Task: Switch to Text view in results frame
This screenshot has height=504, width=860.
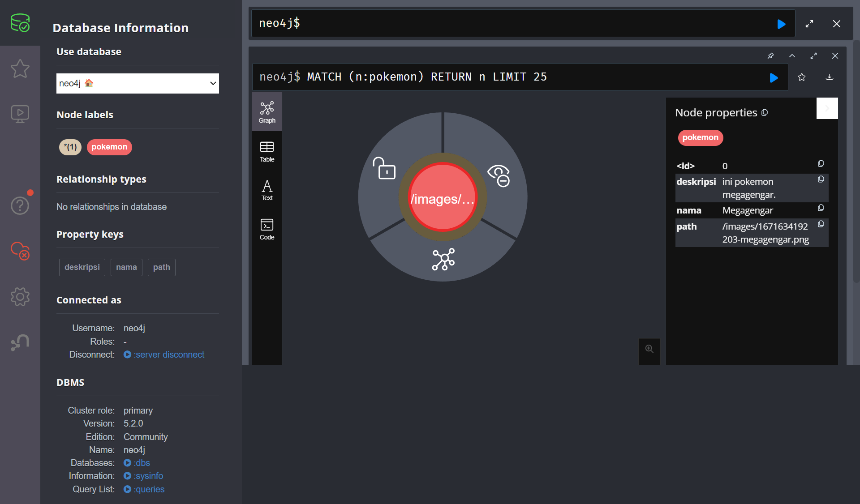Action: tap(267, 190)
